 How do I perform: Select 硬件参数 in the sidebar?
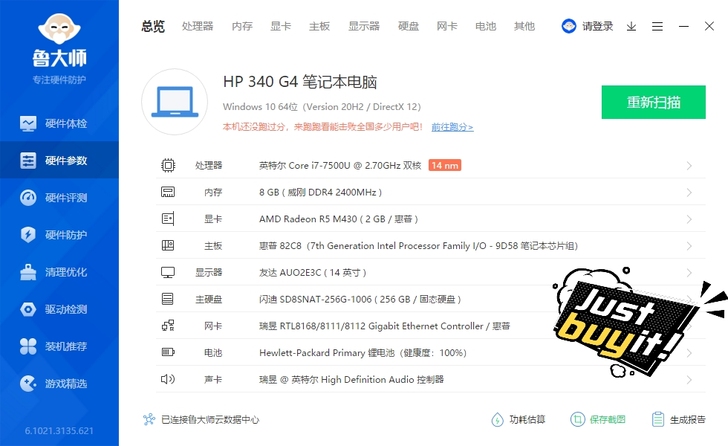pos(59,161)
